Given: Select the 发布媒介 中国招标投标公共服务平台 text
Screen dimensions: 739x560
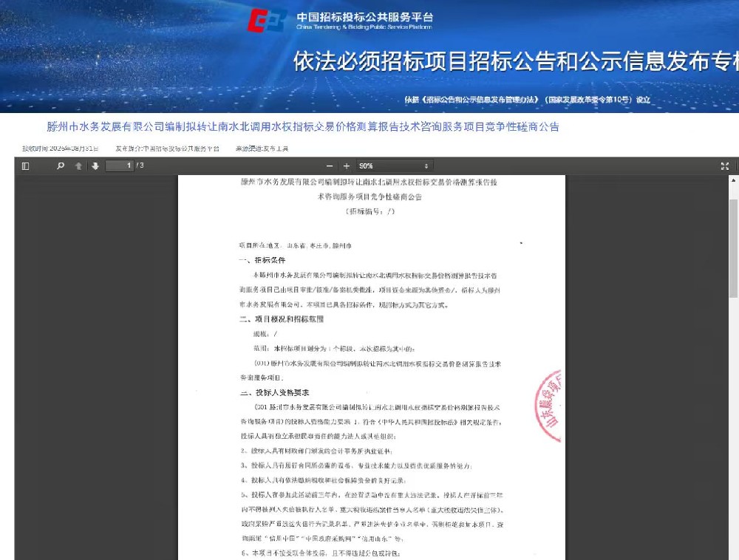Looking at the screenshot, I should click(167, 148).
